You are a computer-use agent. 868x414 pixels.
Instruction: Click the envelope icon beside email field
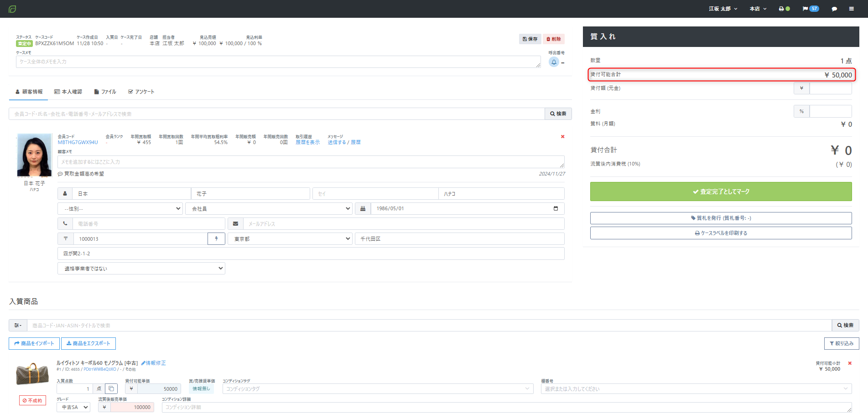235,223
